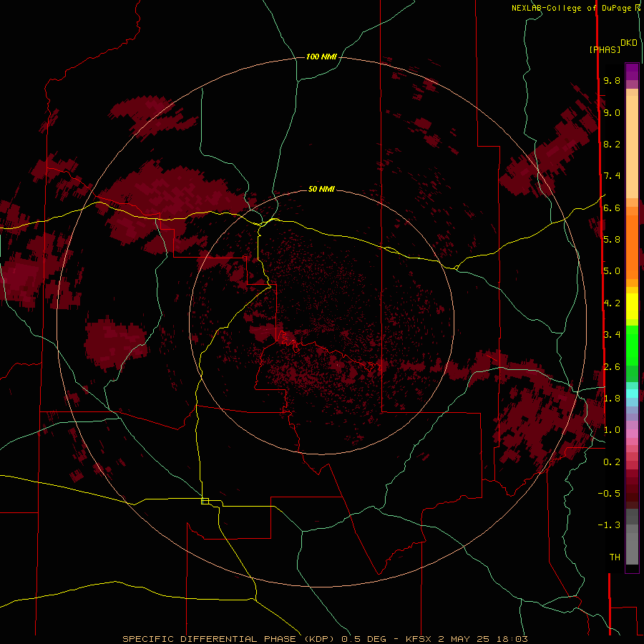Select the 2.6 value on the legend
The height and width of the screenshot is (644, 644).
[612, 367]
